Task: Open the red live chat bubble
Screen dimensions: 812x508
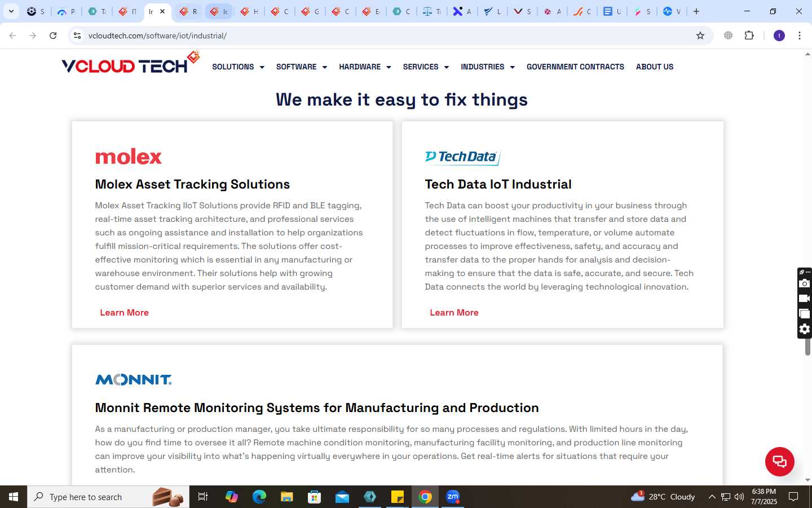Action: click(x=779, y=461)
